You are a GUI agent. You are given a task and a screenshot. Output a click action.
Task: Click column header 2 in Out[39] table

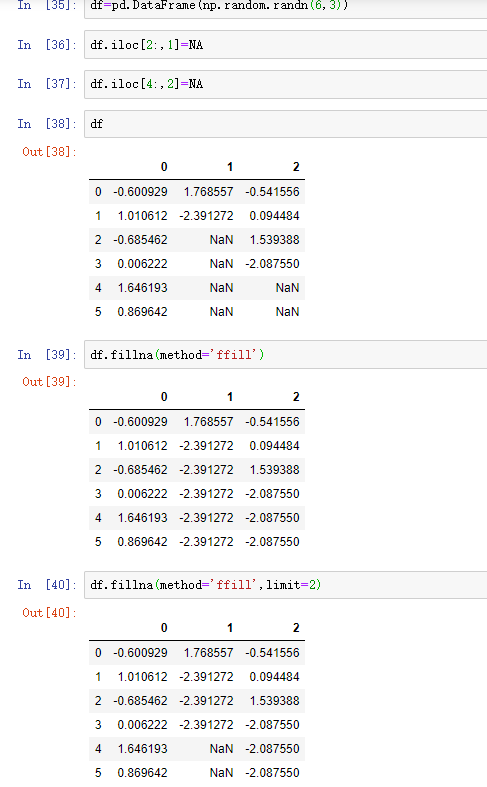tap(296, 397)
